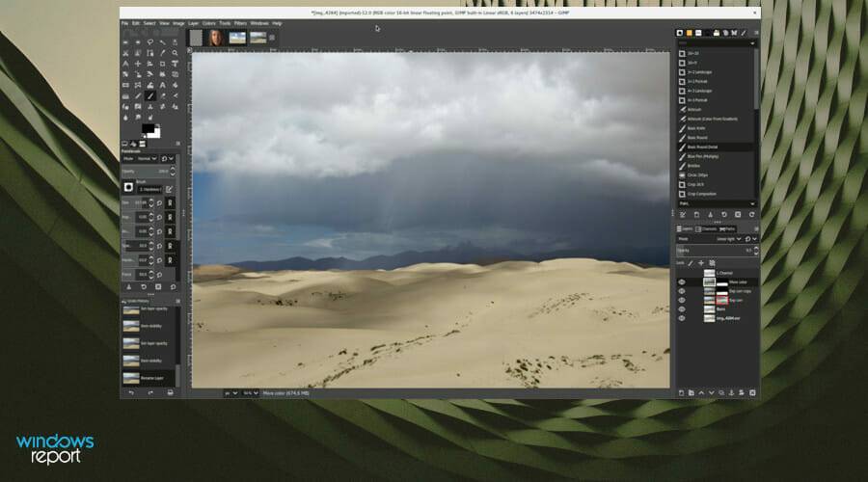Open the Colors menu
Viewport: 868px width, 482px height.
pos(208,23)
